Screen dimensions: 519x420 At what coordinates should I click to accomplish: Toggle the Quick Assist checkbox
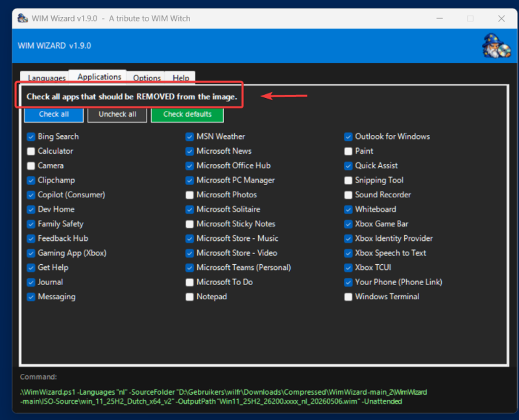pos(348,166)
